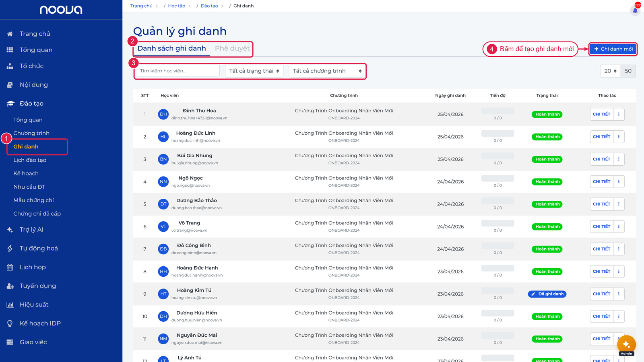Screen dimensions: 644x362
Task: Select Lịch đào tạo in sidebar submenu
Action: [x=30, y=160]
